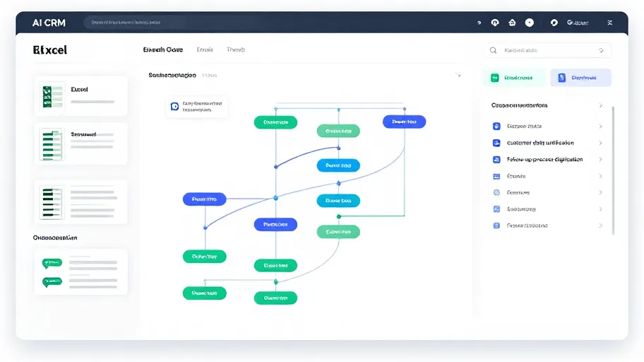Click the grid icon on the bottom list row

point(496,226)
